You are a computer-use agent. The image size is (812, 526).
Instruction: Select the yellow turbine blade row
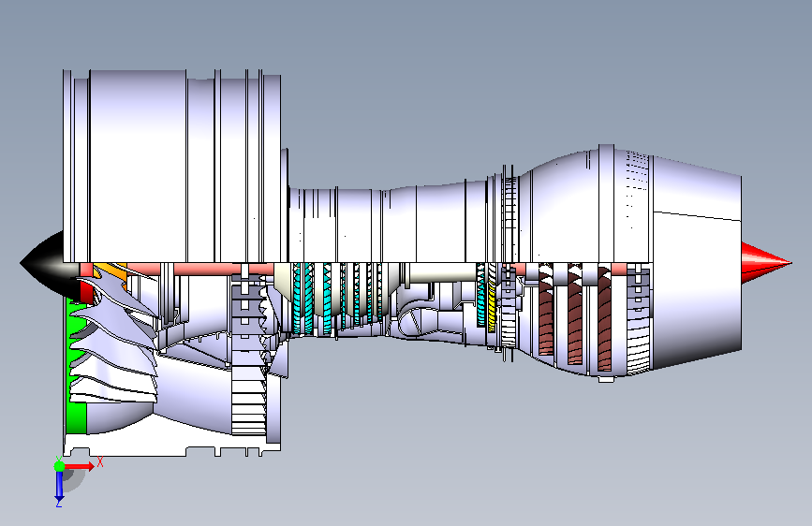(x=492, y=303)
